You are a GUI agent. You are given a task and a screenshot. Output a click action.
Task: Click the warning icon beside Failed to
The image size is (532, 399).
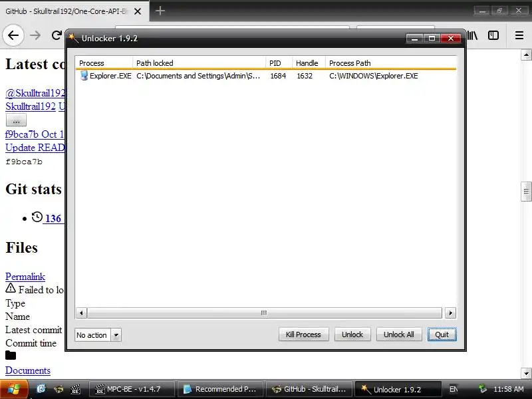pyautogui.click(x=11, y=289)
